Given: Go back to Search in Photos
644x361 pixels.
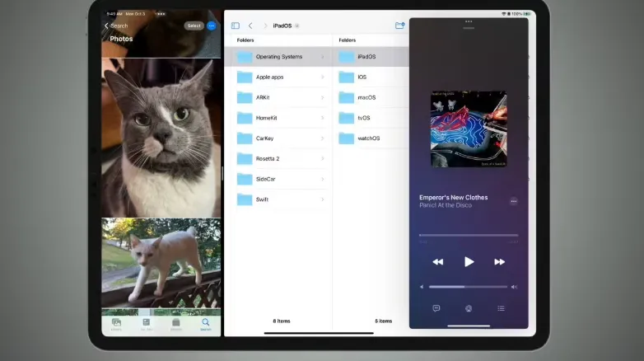Looking at the screenshot, I should tap(116, 26).
